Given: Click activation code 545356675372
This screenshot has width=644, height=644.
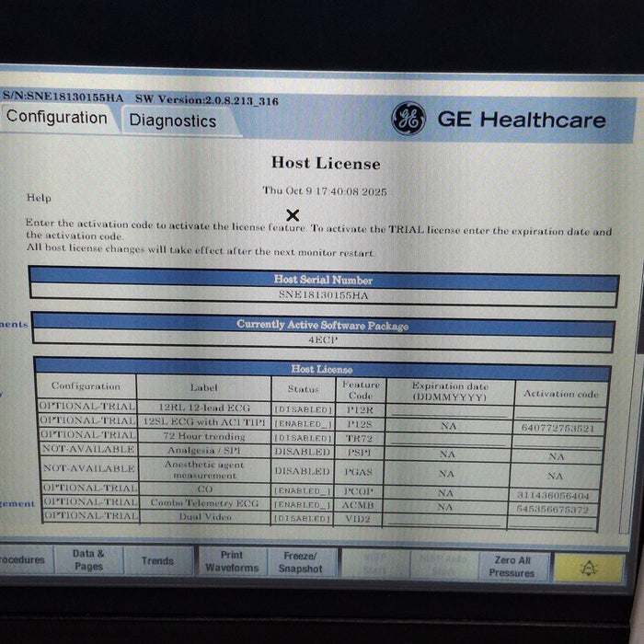Looking at the screenshot, I should click(x=552, y=510).
